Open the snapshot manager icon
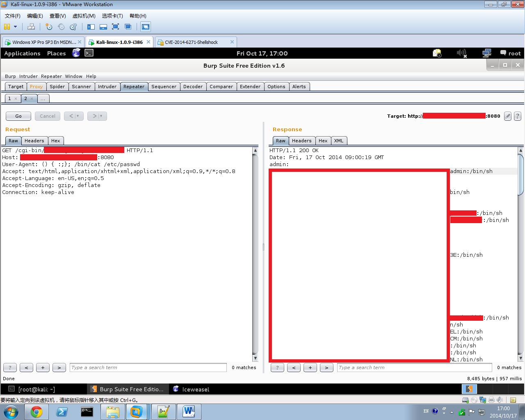The height and width of the screenshot is (420, 525). click(73, 27)
